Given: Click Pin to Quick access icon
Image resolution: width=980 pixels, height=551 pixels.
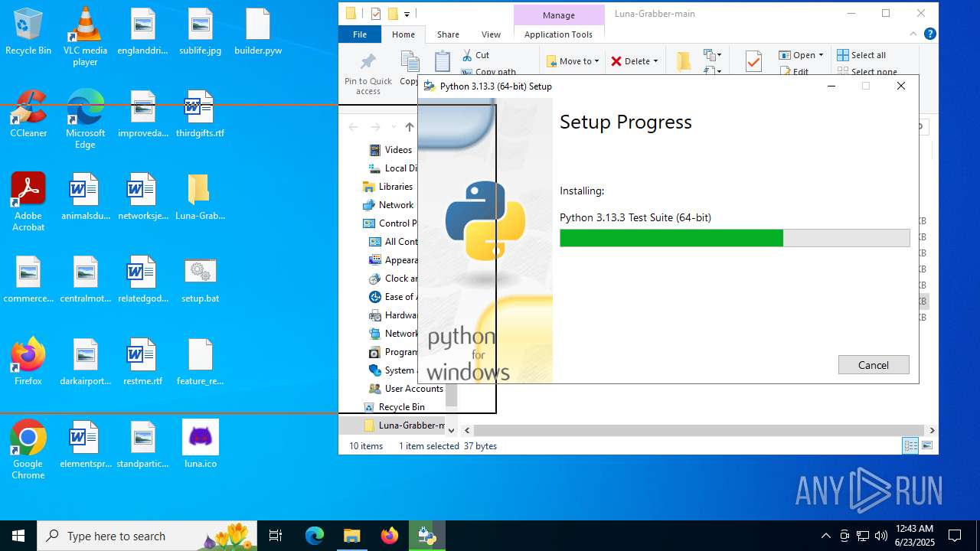Looking at the screenshot, I should pyautogui.click(x=368, y=73).
